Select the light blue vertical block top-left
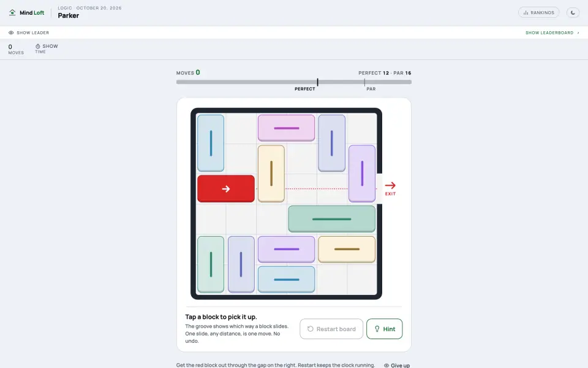Image resolution: width=588 pixels, height=368 pixels. pos(210,143)
